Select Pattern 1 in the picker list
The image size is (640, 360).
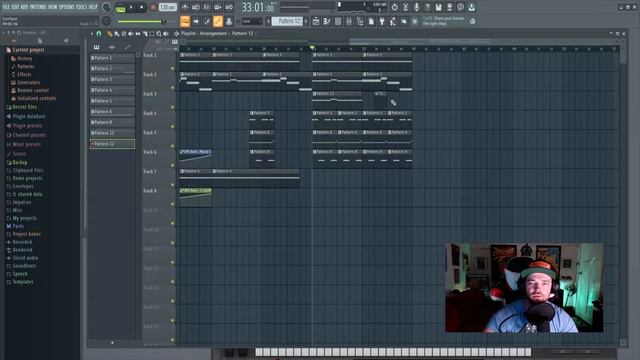coord(112,58)
